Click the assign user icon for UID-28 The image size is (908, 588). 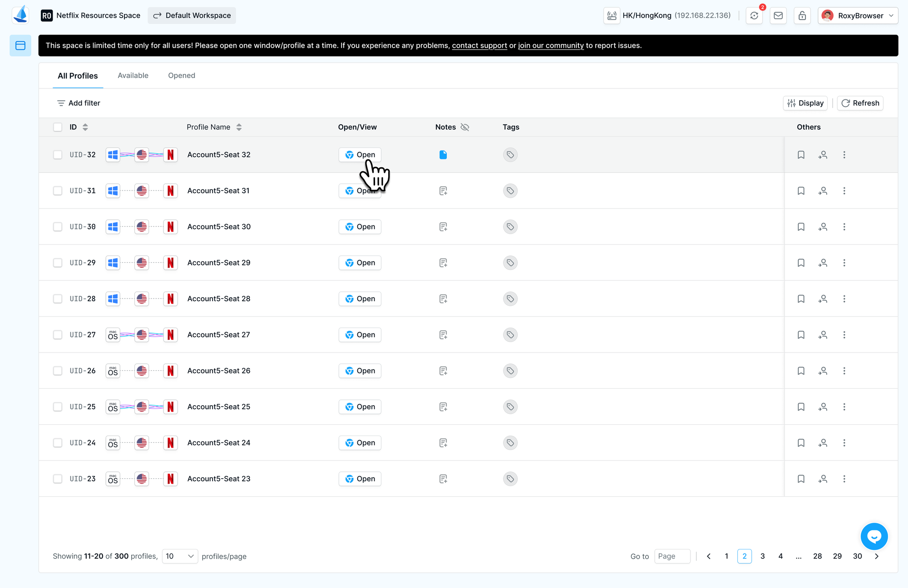click(x=823, y=299)
